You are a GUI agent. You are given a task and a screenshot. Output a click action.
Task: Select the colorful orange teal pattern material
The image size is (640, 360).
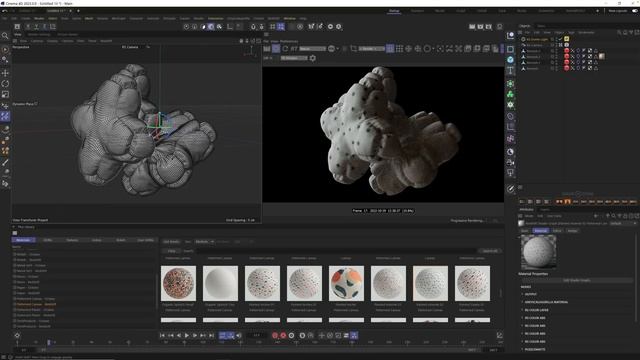[347, 283]
